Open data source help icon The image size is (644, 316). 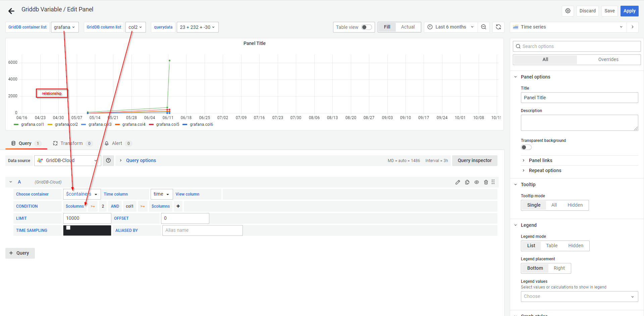click(108, 161)
